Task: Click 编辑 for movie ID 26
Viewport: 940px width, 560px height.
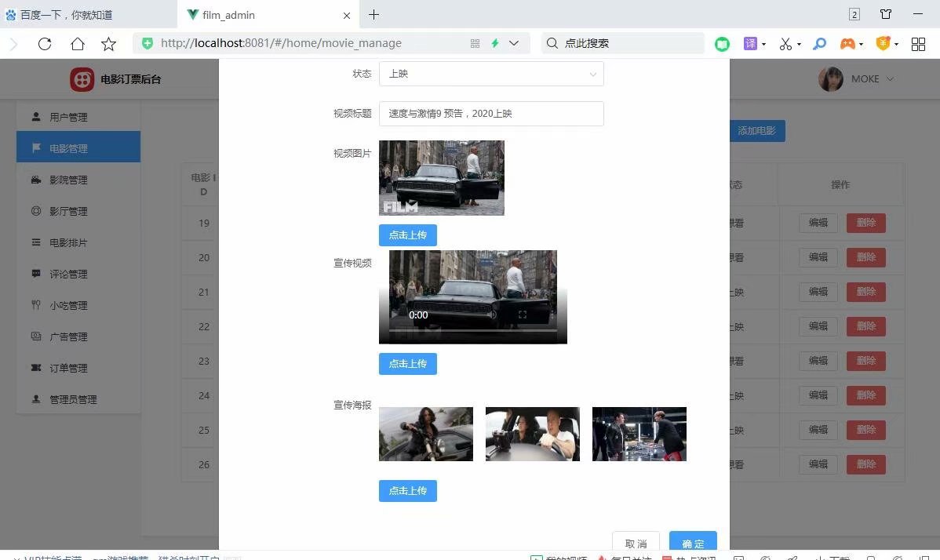Action: (818, 464)
